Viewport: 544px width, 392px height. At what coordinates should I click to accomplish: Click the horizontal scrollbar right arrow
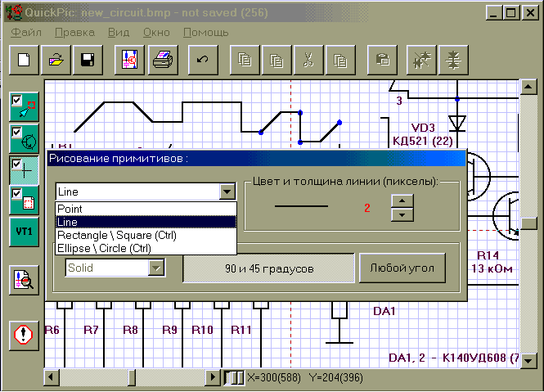pos(213,378)
